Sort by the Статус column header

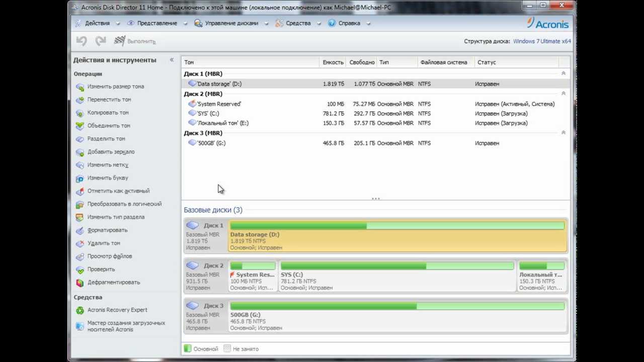coord(516,62)
